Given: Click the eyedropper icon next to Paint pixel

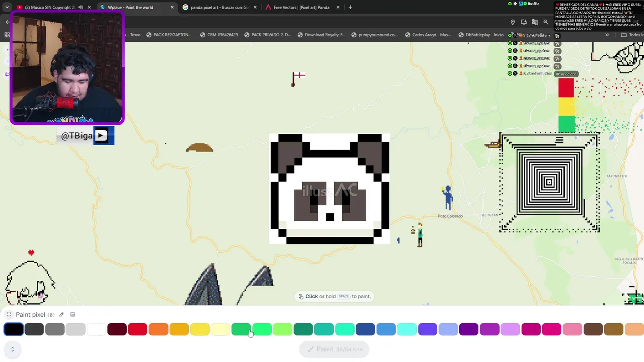Looking at the screenshot, I should click(x=61, y=315).
